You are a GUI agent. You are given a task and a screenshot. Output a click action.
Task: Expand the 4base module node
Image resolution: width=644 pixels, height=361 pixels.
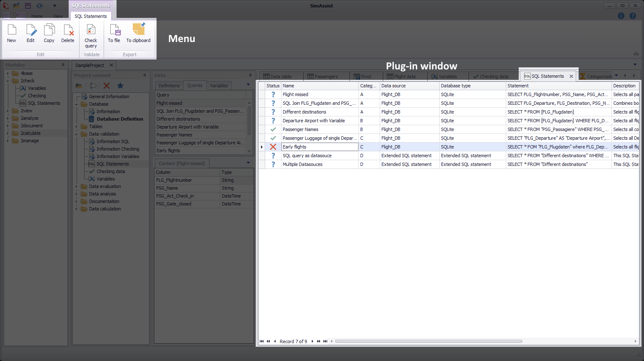pos(8,73)
